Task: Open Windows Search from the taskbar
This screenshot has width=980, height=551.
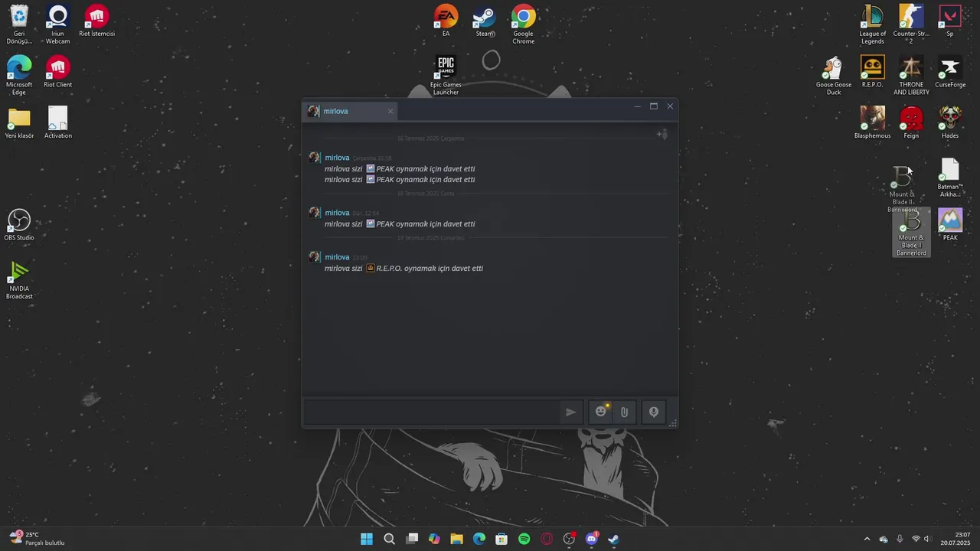Action: [389, 539]
